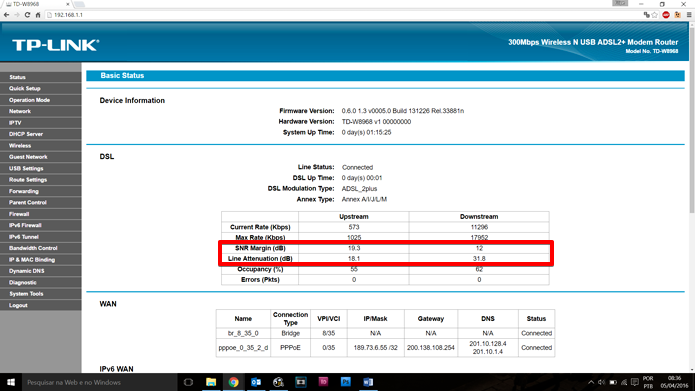Open Photoshop from the taskbar

(x=346, y=382)
